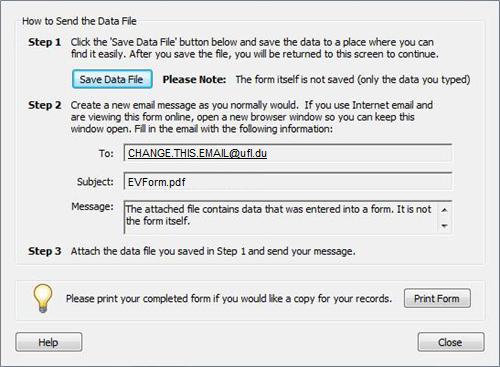Click the 'Message:' field label

[92, 207]
